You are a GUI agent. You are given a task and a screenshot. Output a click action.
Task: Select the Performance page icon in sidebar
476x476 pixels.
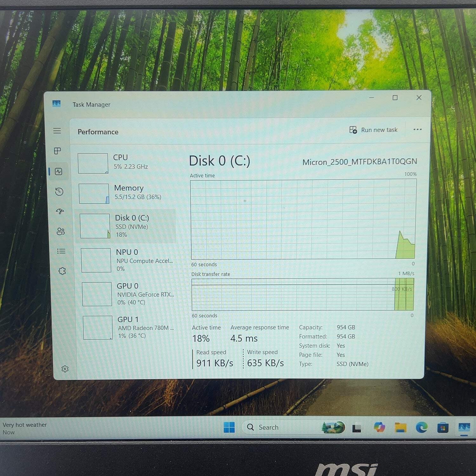(x=58, y=172)
